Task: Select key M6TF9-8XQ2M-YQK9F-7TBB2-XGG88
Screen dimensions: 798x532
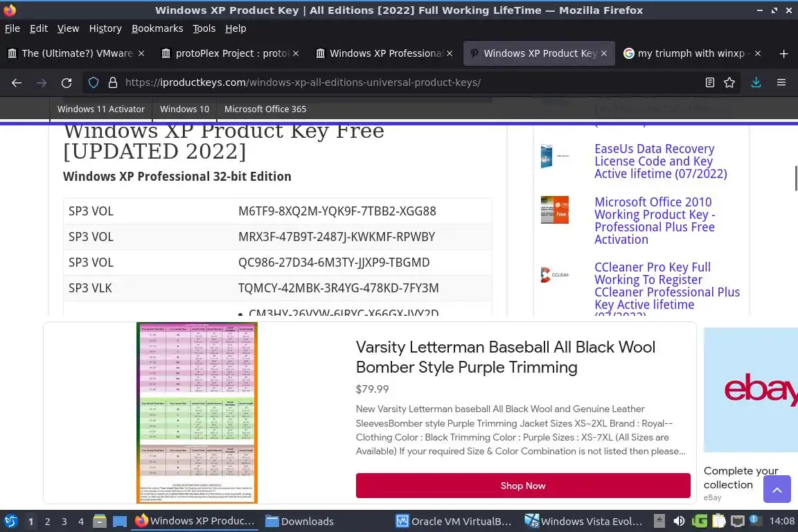Action: 337,211
